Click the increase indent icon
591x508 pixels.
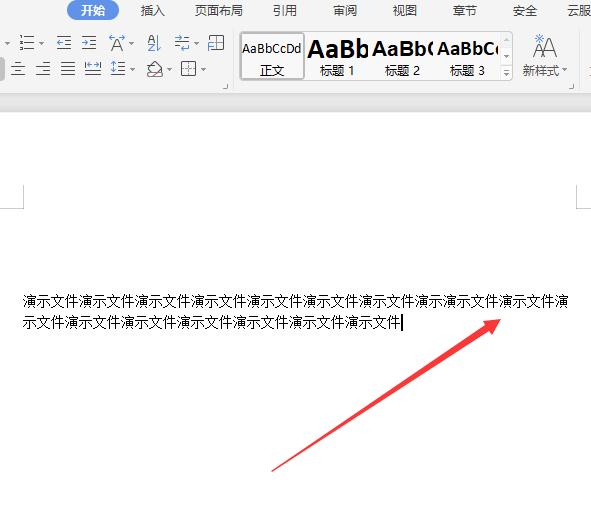click(x=89, y=43)
